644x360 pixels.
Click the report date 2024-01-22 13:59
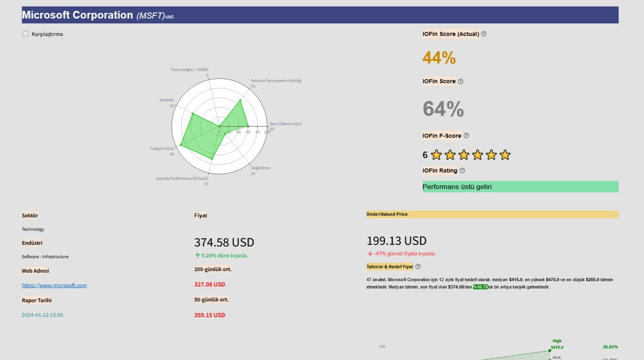click(x=42, y=314)
